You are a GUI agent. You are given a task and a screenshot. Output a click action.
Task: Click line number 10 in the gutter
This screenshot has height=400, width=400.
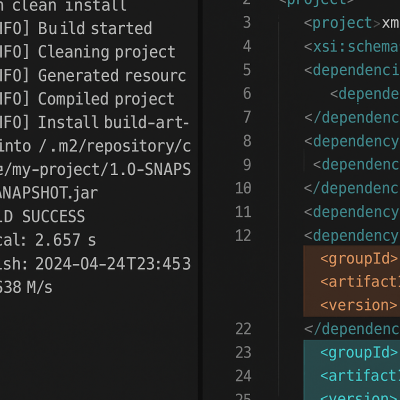coord(243,188)
